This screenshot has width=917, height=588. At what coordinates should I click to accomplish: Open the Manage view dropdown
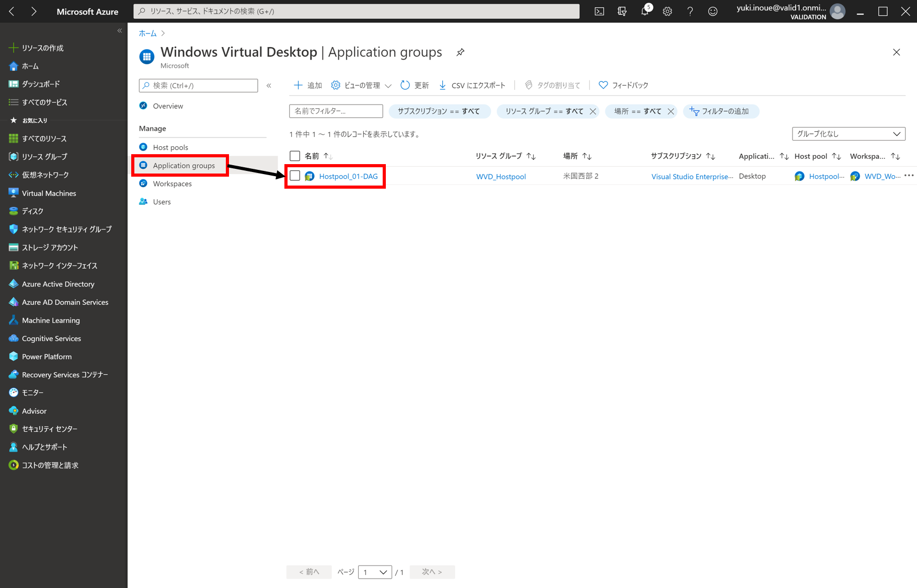pos(361,85)
